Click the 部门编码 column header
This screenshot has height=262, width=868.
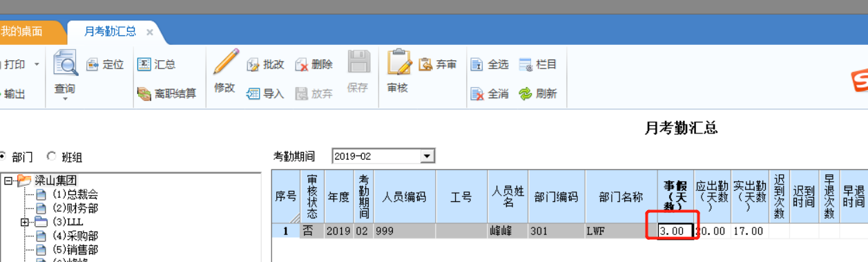[x=556, y=196]
